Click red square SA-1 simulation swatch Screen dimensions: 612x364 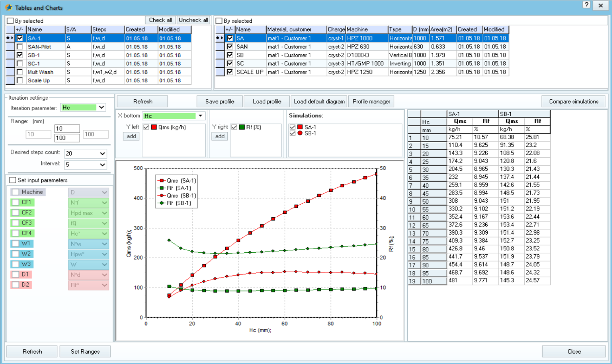tap(300, 127)
